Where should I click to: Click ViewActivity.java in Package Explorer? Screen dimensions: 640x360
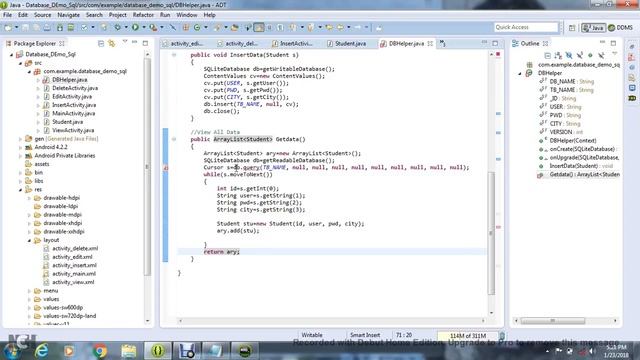click(x=73, y=130)
